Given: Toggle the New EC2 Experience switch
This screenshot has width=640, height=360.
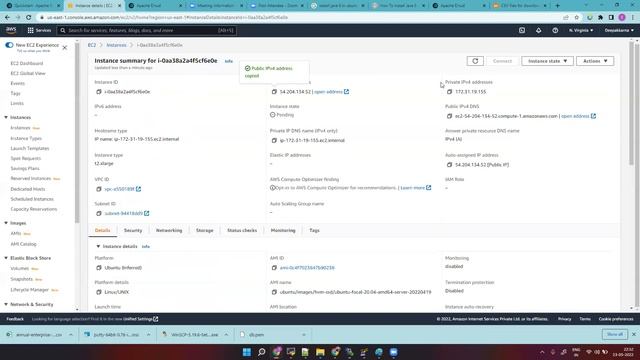Looking at the screenshot, I should tap(9, 45).
